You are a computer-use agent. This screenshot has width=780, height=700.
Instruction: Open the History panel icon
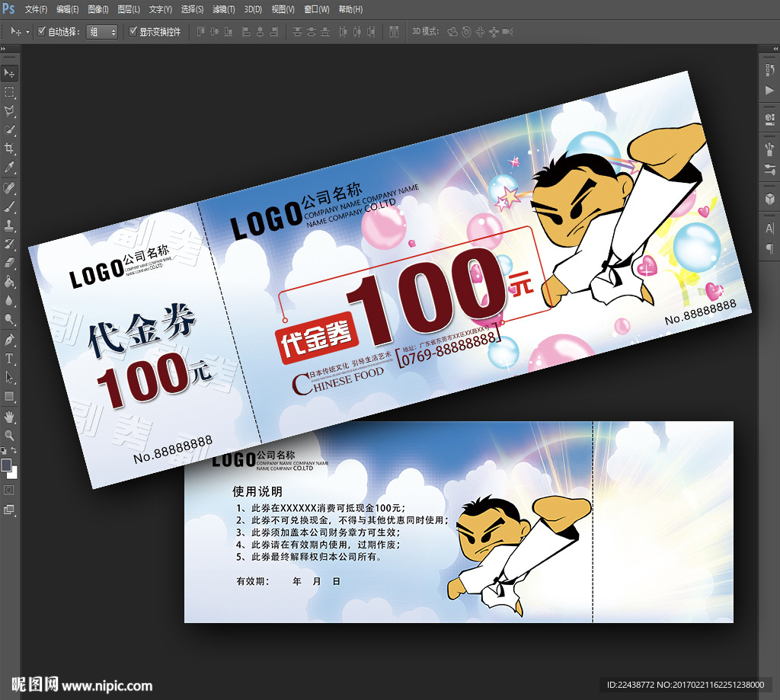pos(769,71)
